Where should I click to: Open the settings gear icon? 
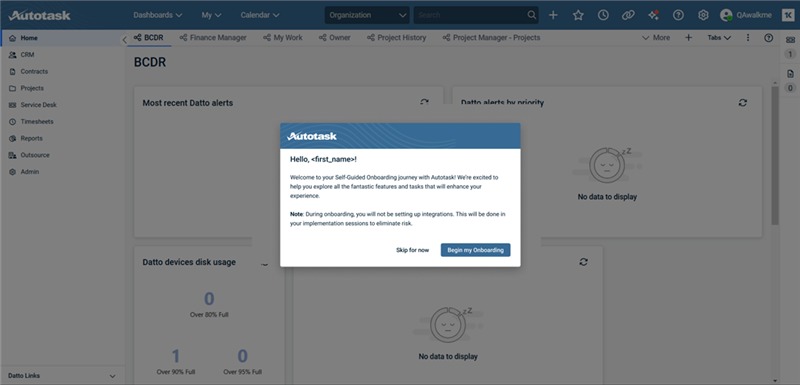pyautogui.click(x=703, y=15)
